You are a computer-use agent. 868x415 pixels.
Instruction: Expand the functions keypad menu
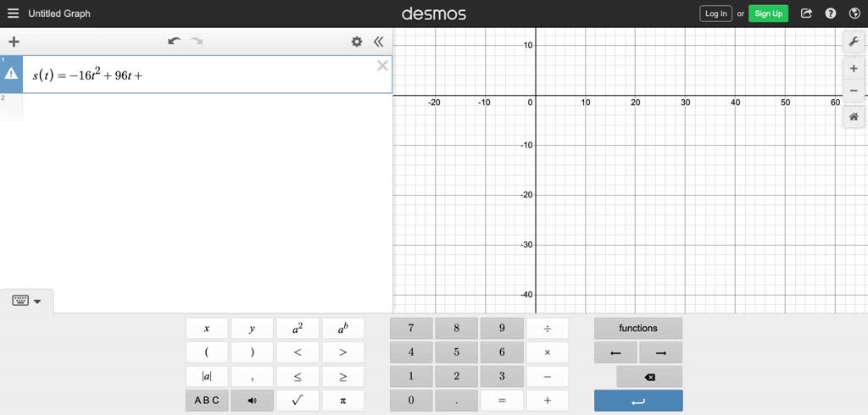637,329
